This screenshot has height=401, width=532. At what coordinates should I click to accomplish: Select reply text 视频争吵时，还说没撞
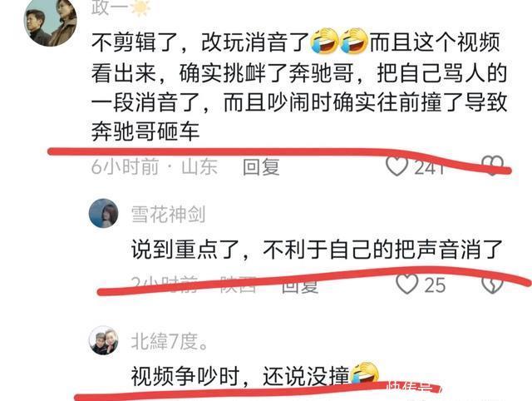tap(240, 376)
